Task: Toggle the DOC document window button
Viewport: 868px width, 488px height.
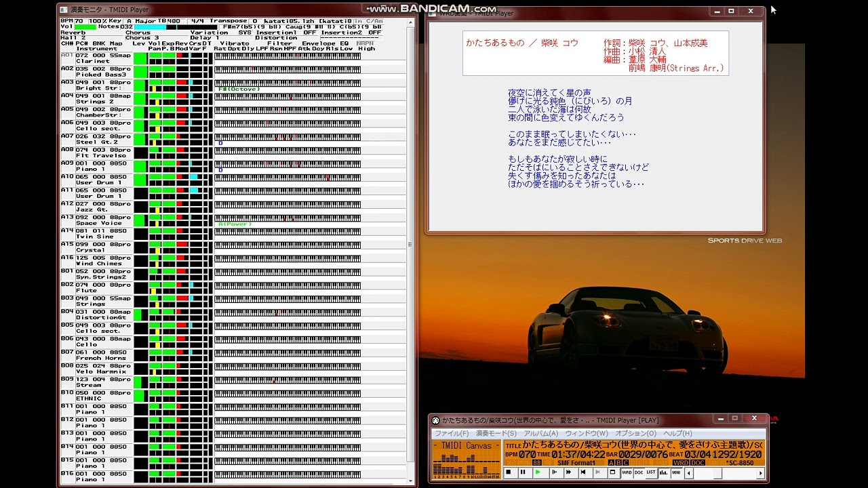Action: (x=639, y=472)
